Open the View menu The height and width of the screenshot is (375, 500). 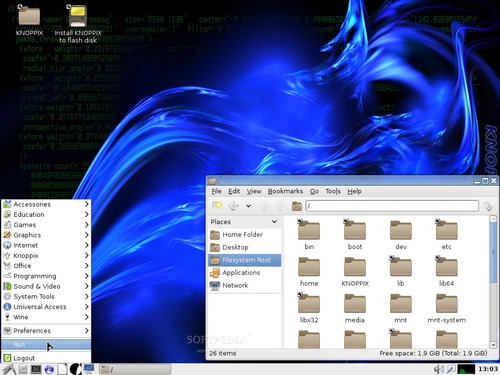(254, 191)
